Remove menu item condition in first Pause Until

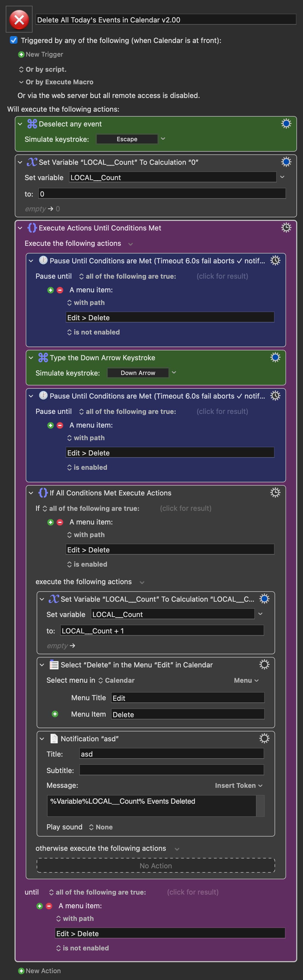point(60,290)
